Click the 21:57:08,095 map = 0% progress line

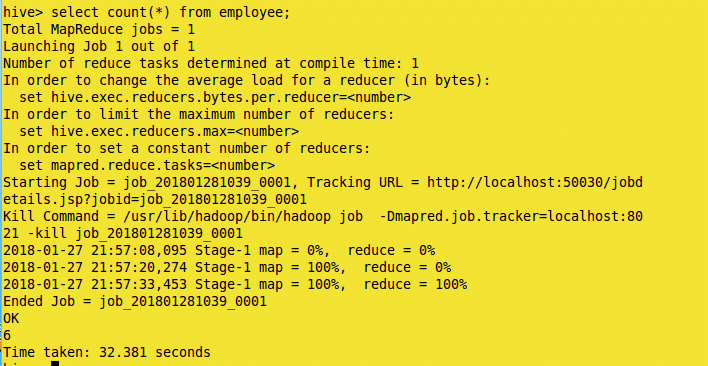[x=219, y=250]
